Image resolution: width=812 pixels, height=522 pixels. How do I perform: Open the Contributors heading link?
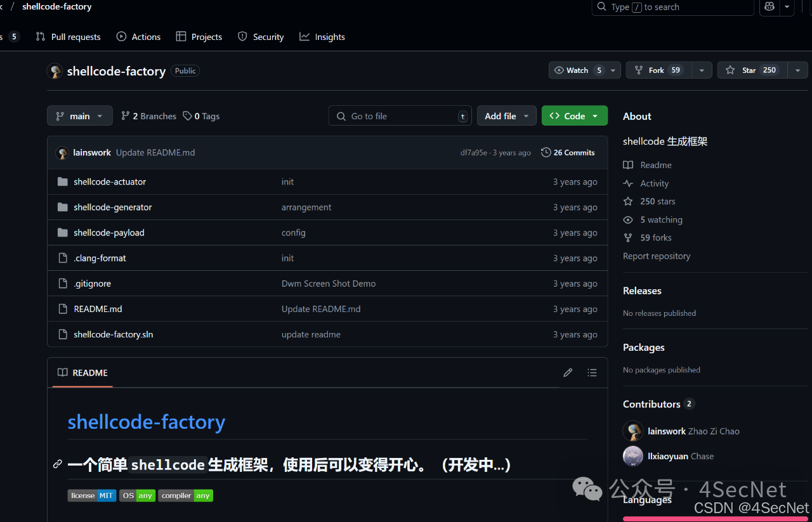pyautogui.click(x=658, y=404)
